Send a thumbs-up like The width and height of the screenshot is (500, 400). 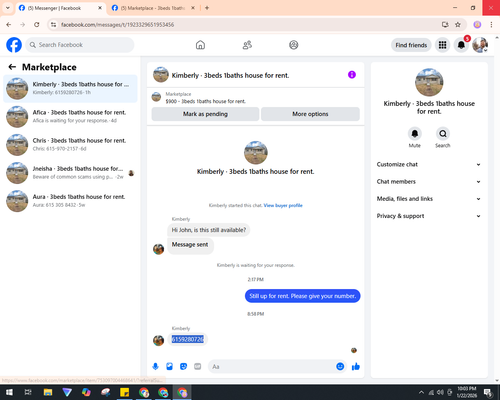[356, 367]
